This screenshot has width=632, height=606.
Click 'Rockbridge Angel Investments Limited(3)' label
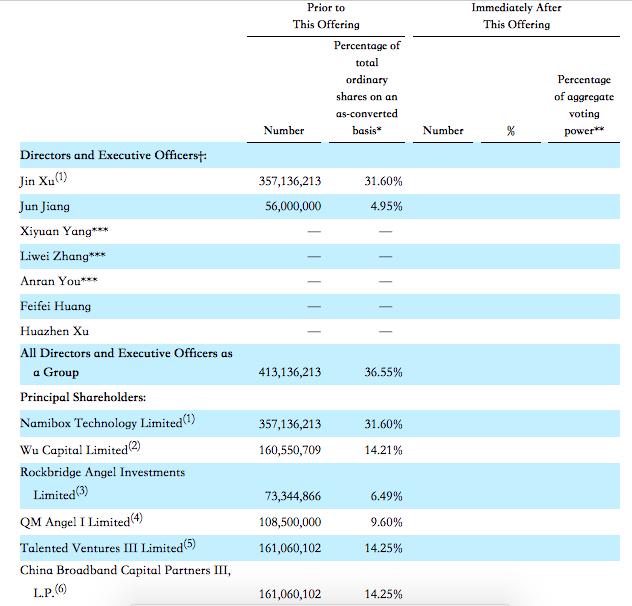102,483
